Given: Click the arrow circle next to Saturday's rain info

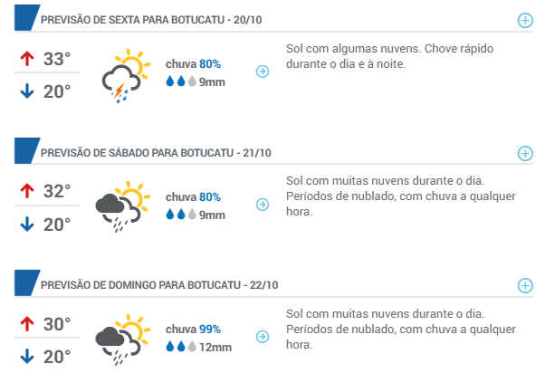Looking at the screenshot, I should (263, 205).
